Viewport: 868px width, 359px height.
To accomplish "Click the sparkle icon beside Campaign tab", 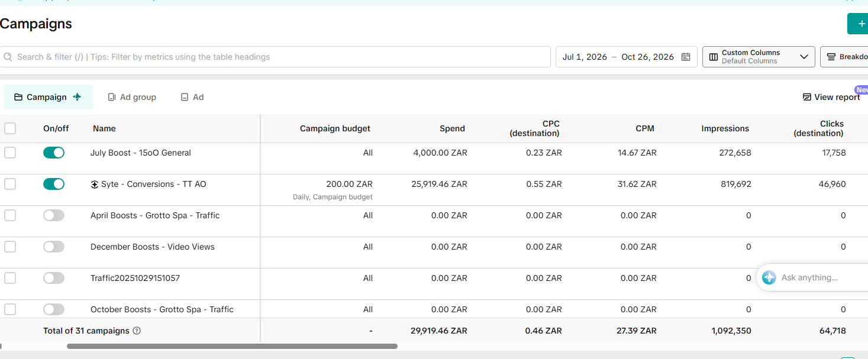I will [x=77, y=97].
